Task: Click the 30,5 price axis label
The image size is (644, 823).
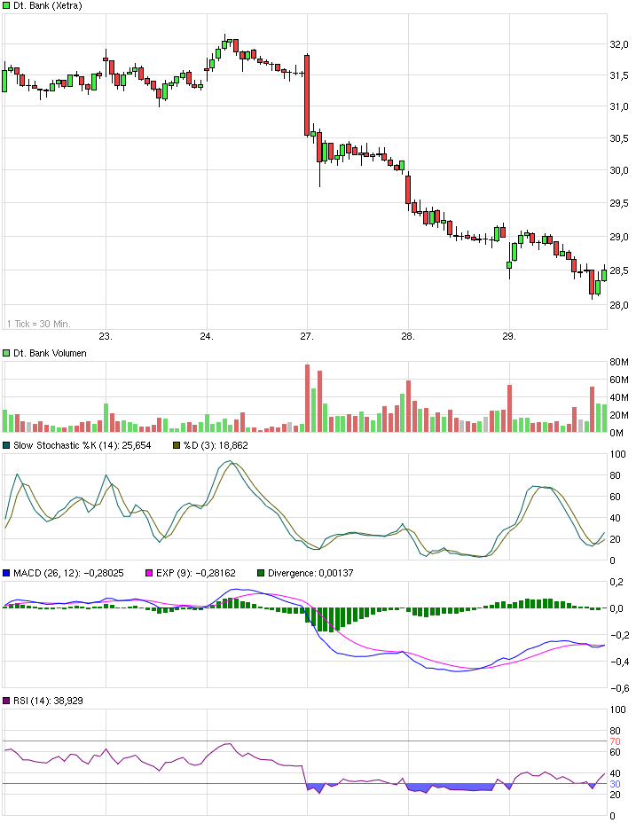Action: pyautogui.click(x=619, y=138)
